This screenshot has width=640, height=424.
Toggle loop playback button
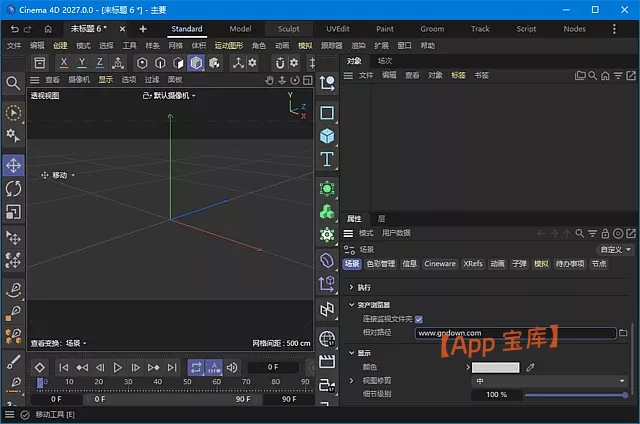pyautogui.click(x=196, y=368)
